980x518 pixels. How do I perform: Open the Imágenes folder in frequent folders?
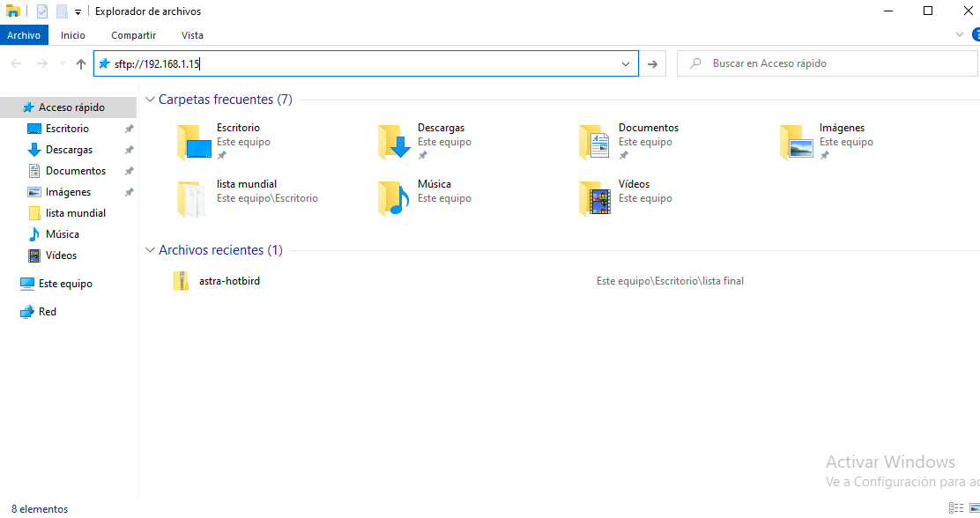pyautogui.click(x=796, y=142)
